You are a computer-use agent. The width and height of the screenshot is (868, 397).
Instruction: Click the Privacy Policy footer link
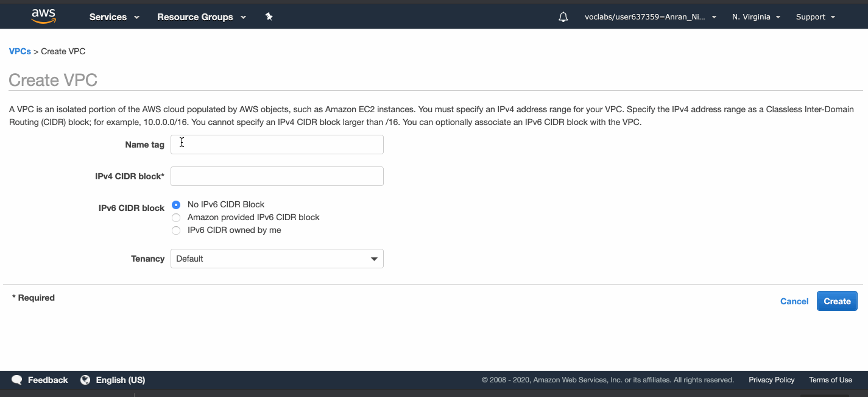[x=771, y=379]
